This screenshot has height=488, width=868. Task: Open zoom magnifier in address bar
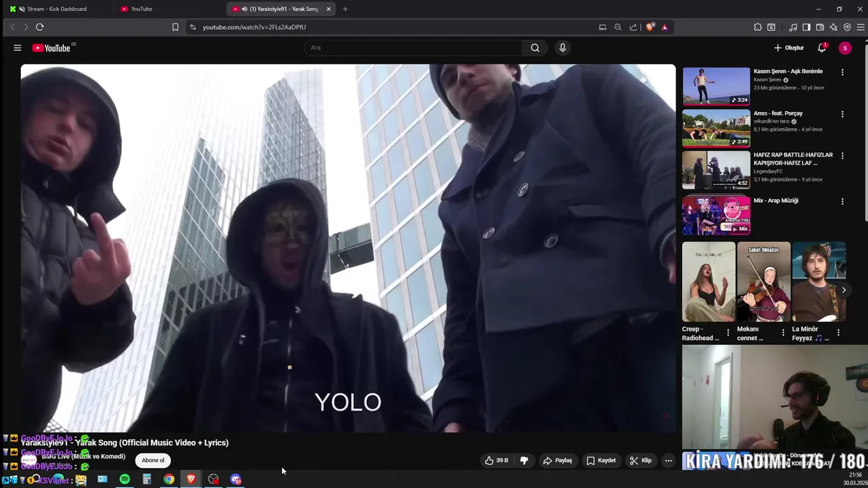pos(618,27)
